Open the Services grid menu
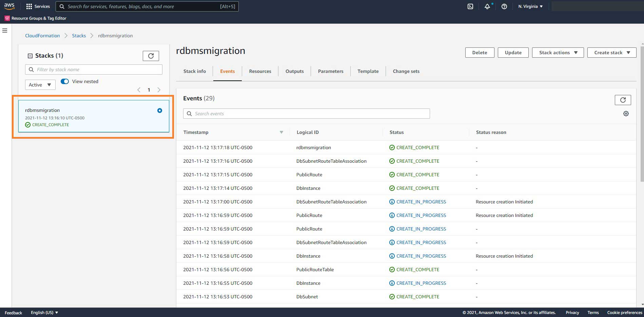 click(x=38, y=6)
